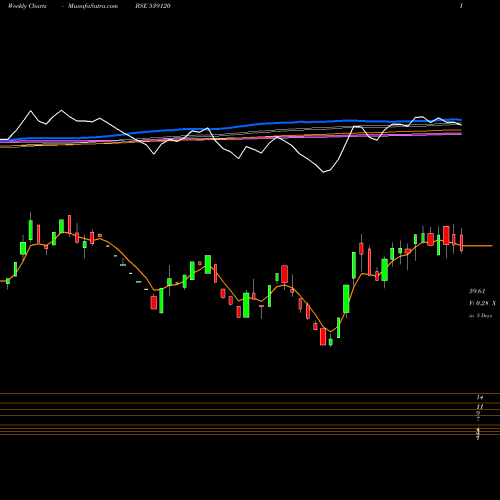Click the 'MunafaSutra.com' text in header

click(93, 6)
